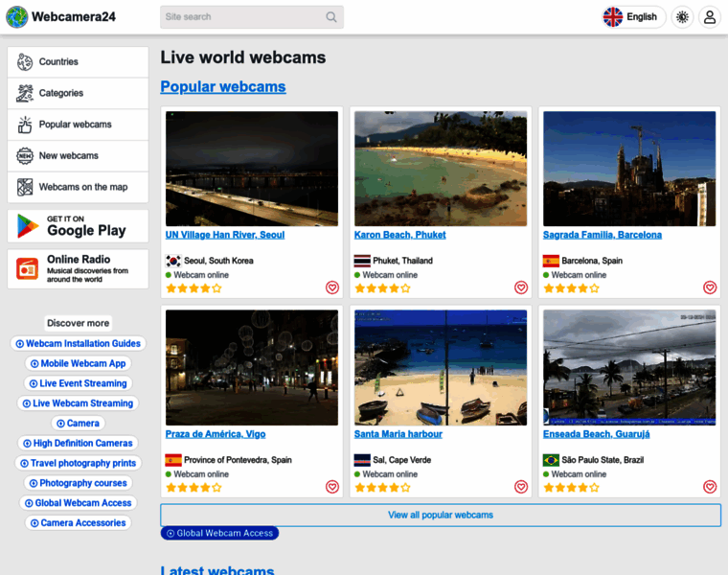Click the Webcamera24 globe logo
This screenshot has width=728, height=575.
(17, 16)
